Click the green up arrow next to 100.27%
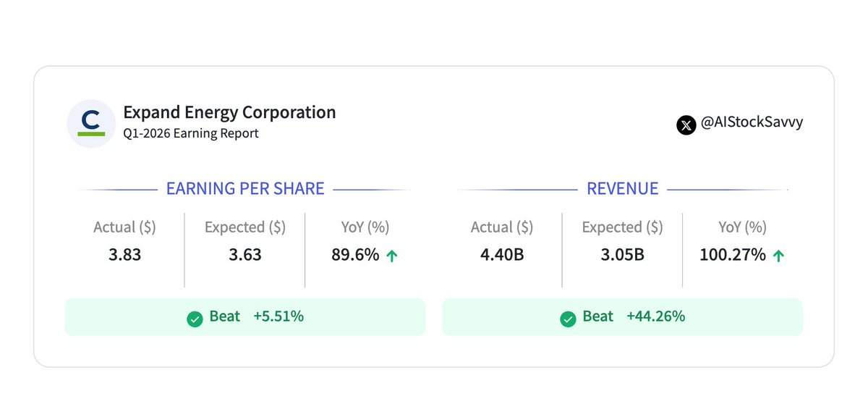 [778, 256]
